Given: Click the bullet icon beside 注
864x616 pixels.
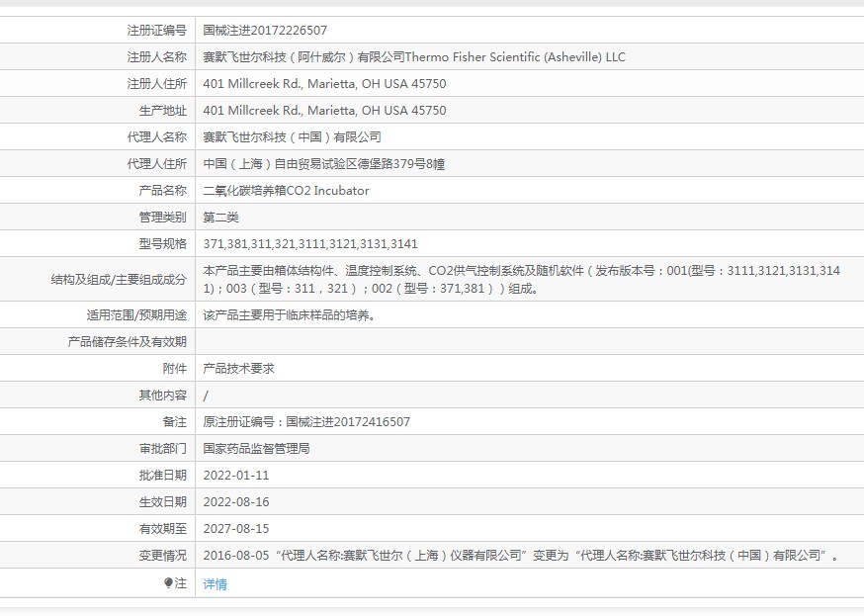Looking at the screenshot, I should (x=169, y=583).
